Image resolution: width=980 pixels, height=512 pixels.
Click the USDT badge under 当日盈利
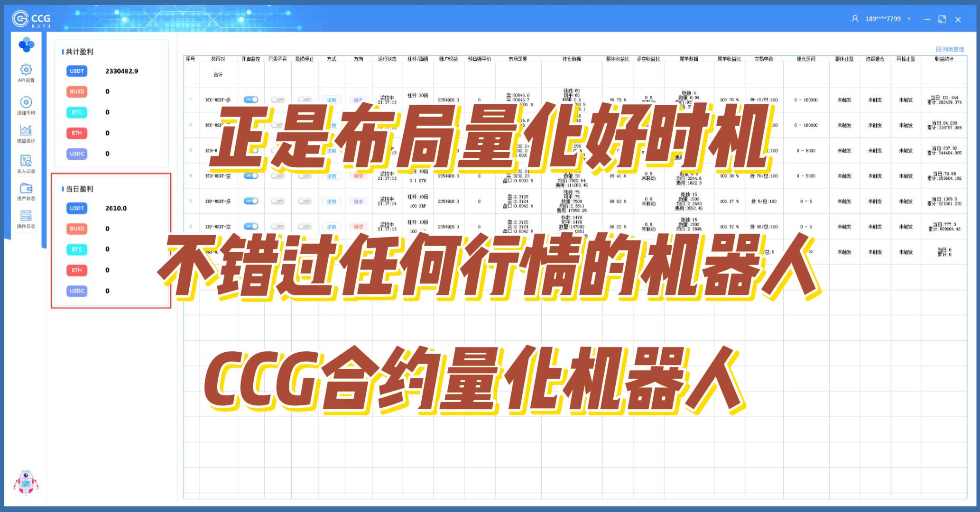coord(77,208)
